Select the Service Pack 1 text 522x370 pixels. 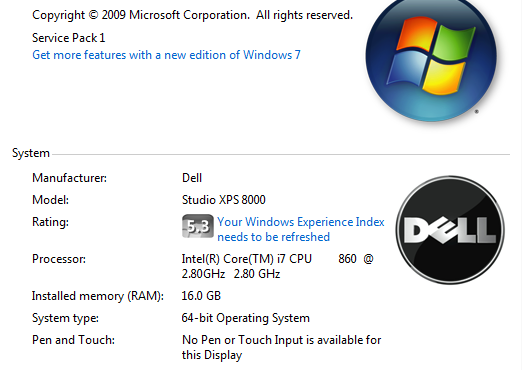click(x=69, y=38)
